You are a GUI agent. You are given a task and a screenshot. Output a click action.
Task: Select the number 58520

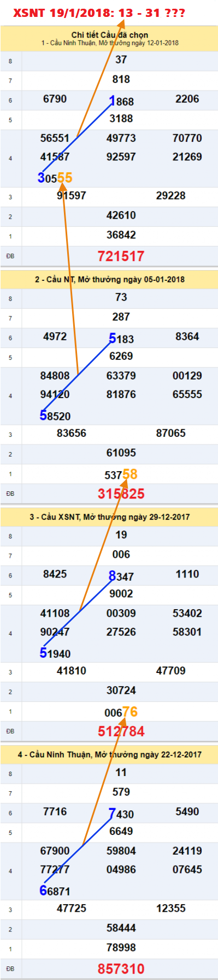[x=55, y=416]
